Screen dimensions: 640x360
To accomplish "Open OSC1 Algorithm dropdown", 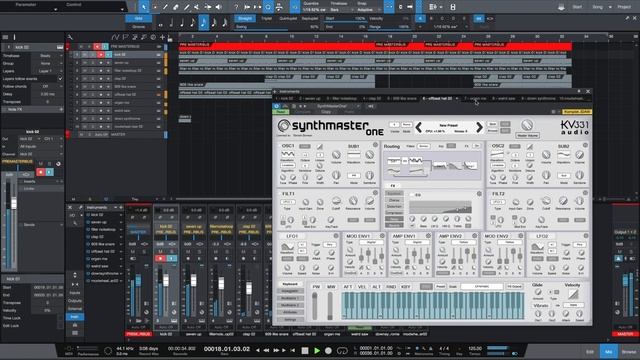I will click(287, 166).
